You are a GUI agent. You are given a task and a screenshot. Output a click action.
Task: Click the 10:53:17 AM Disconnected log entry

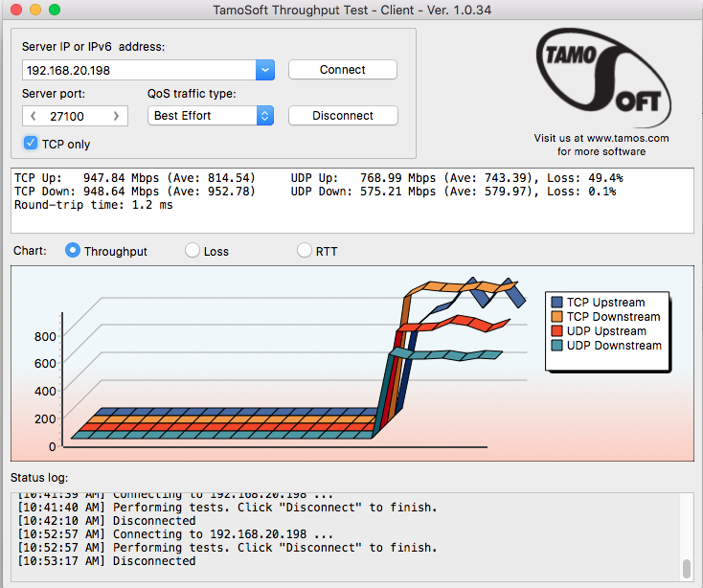pos(106,561)
